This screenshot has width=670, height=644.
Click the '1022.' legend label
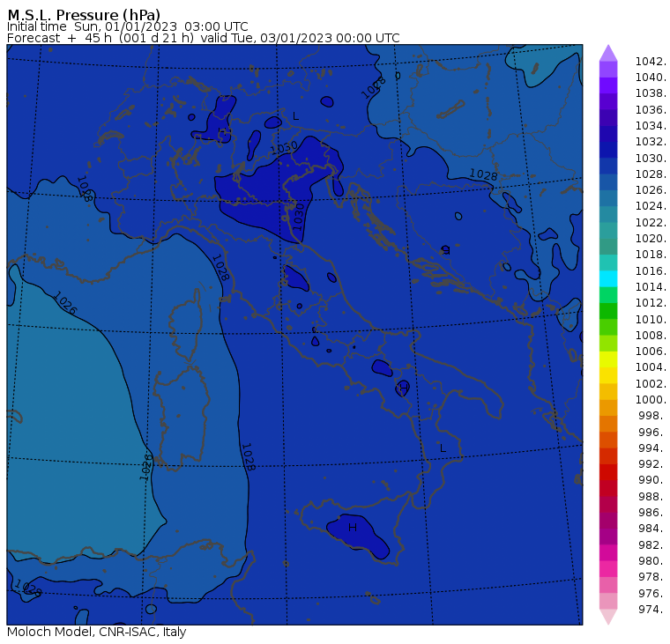coord(651,223)
